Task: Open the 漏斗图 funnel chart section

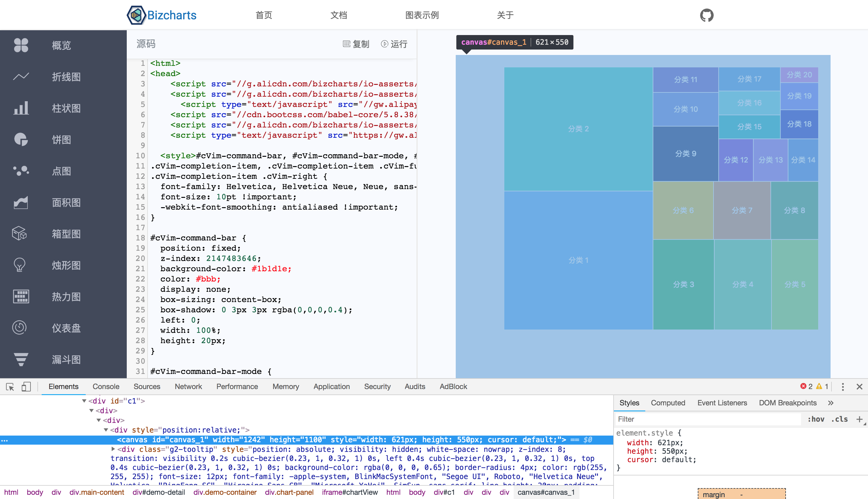Action: pyautogui.click(x=66, y=359)
